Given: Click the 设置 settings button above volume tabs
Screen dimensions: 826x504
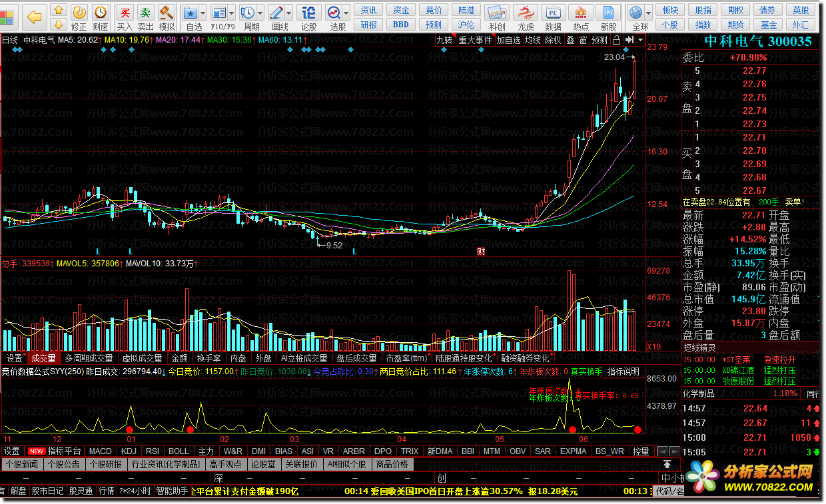Looking at the screenshot, I should (14, 358).
